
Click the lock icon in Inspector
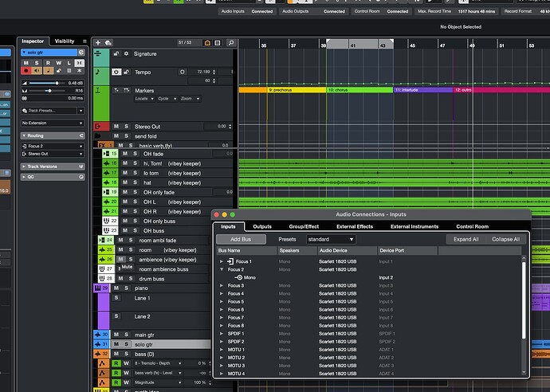pyautogui.click(x=59, y=70)
